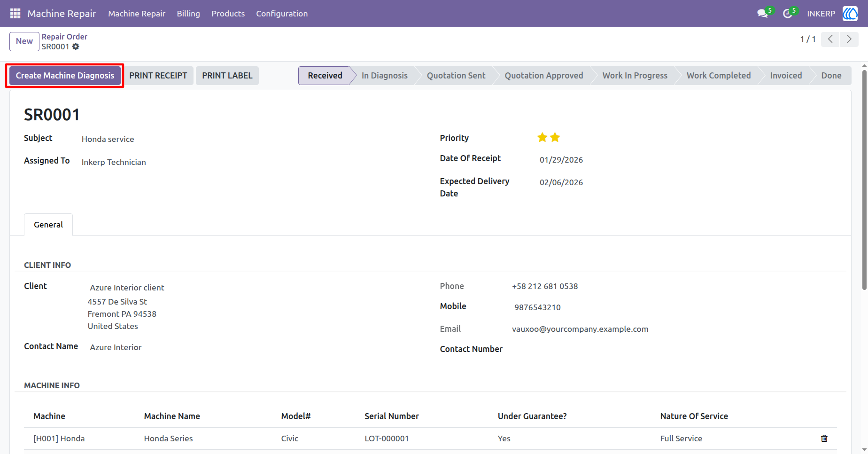
Task: Set status to Work In Progress
Action: 635,76
